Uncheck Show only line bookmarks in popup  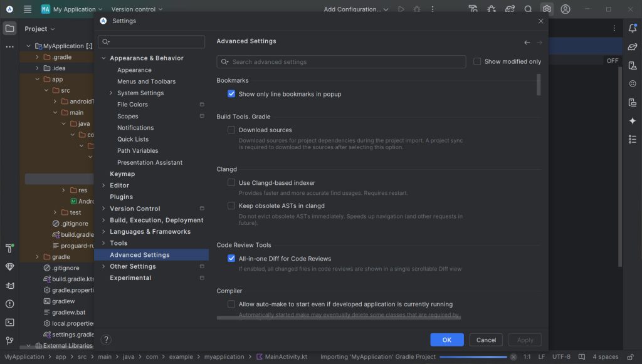[231, 94]
